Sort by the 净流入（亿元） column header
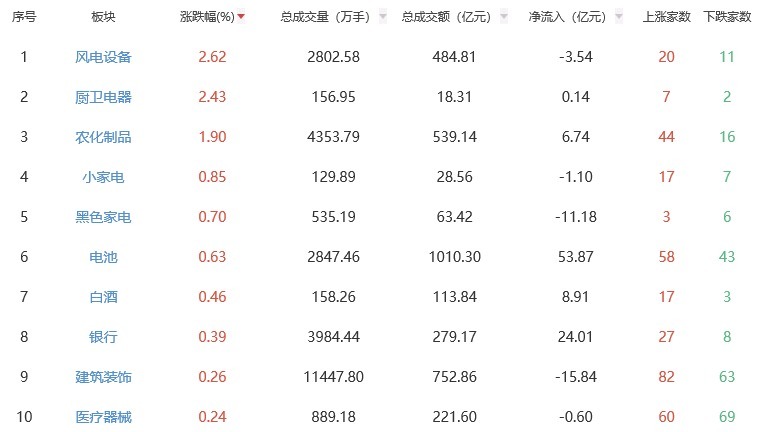This screenshot has height=432, width=763. click(x=570, y=17)
